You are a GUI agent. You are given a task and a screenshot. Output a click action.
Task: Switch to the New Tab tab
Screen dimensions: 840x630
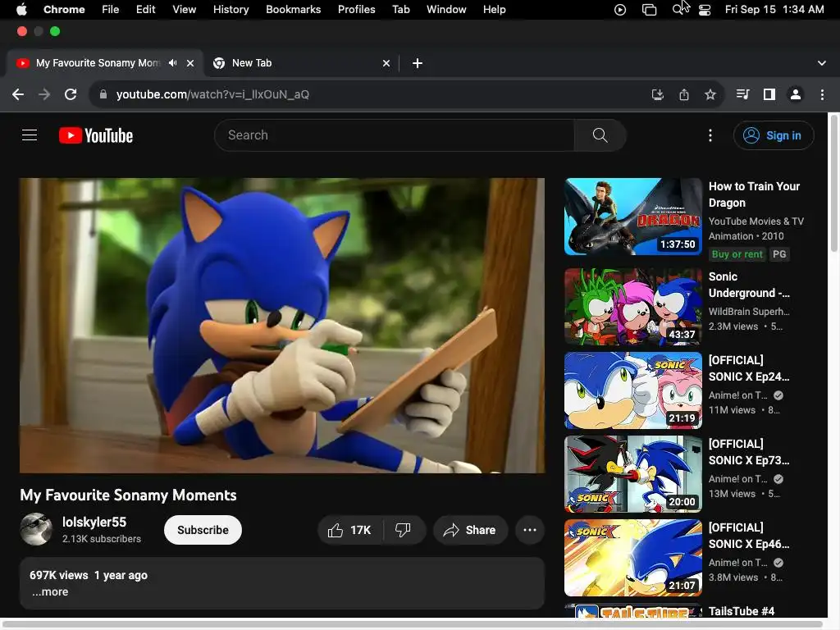pyautogui.click(x=301, y=63)
